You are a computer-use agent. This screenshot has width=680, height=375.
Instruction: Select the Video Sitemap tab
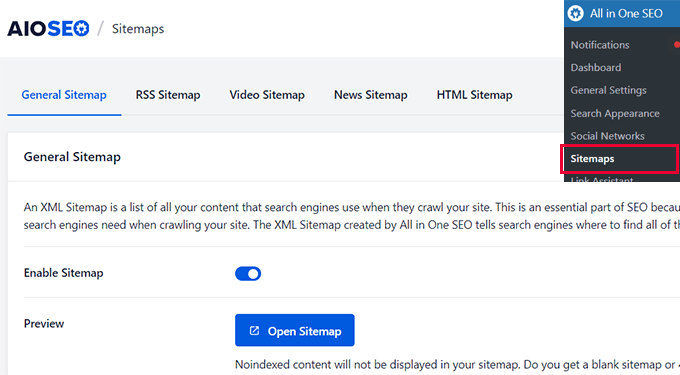pos(267,95)
